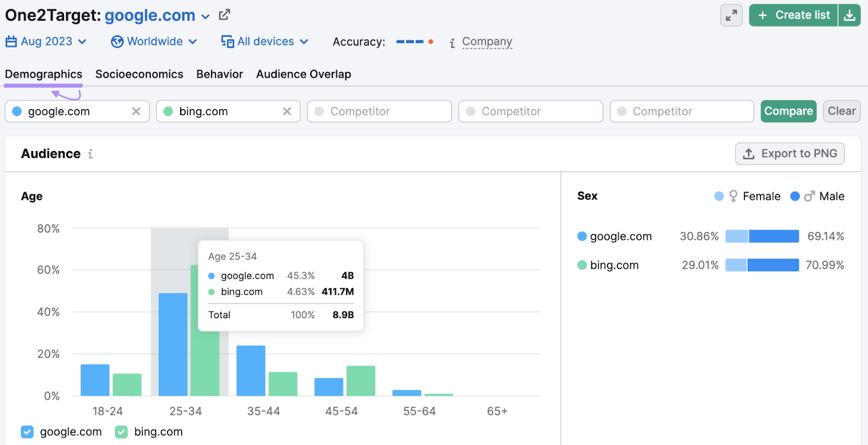Click the Export to PNG button
This screenshot has height=445, width=868.
click(789, 154)
